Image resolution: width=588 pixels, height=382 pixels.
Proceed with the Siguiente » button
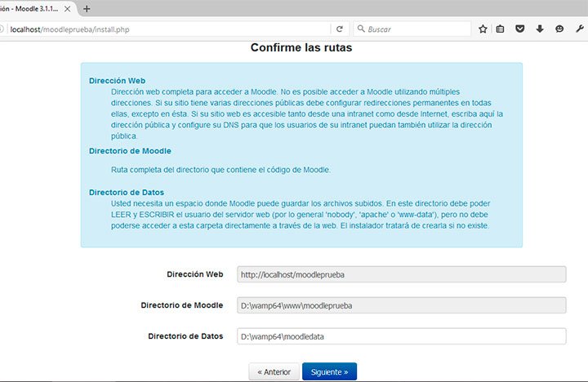(x=329, y=371)
